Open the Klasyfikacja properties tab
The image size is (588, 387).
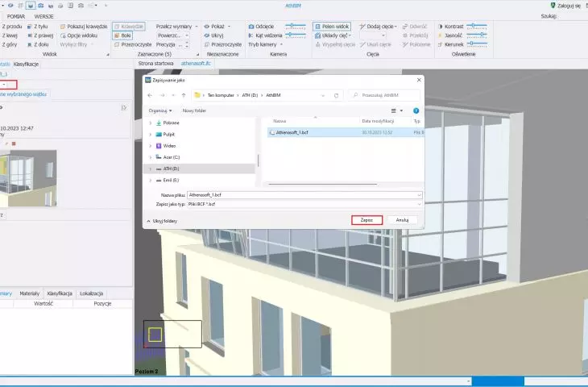pyautogui.click(x=60, y=293)
